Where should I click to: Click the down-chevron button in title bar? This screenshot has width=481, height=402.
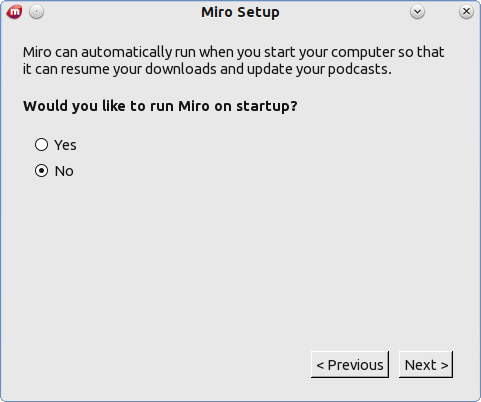point(417,12)
